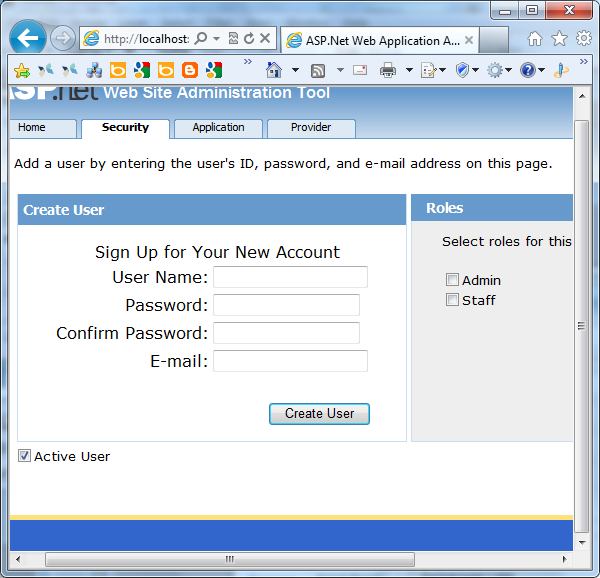The image size is (600, 578).
Task: Click the horizontal scrollbar left arrow
Action: (18, 559)
